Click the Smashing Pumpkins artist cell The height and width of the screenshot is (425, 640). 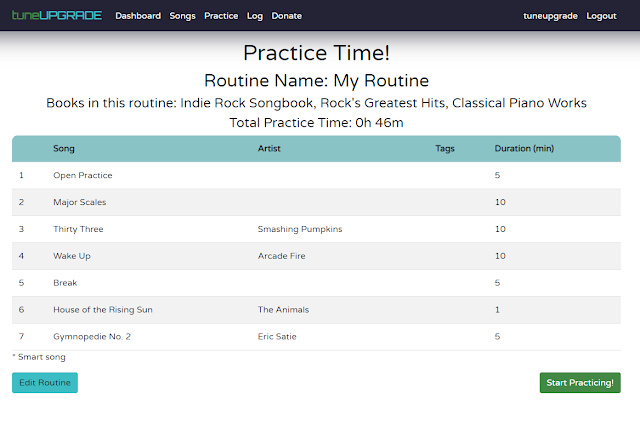pyautogui.click(x=300, y=229)
